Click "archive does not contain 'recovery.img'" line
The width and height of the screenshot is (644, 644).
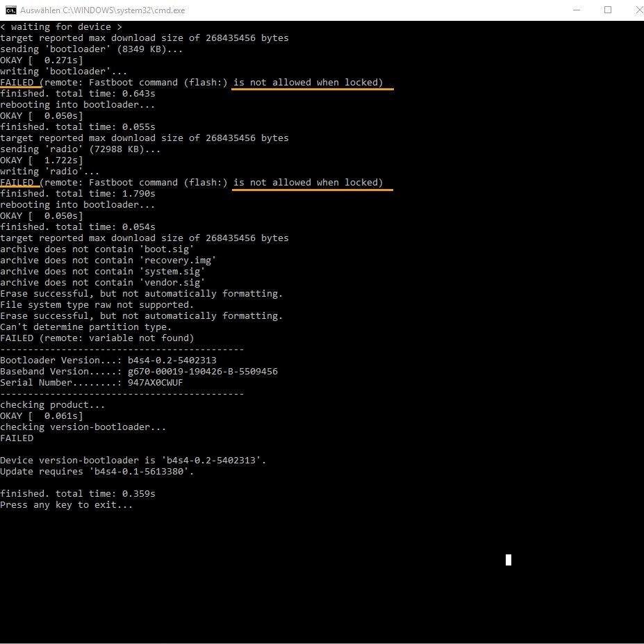coord(108,260)
